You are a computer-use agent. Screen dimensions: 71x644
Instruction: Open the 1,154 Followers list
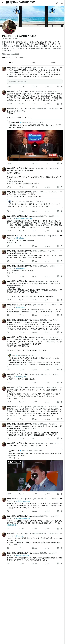(19, 57)
